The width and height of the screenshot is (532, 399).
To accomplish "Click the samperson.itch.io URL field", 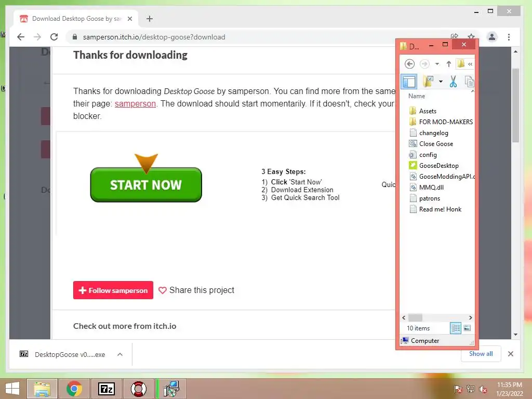I will pyautogui.click(x=154, y=37).
